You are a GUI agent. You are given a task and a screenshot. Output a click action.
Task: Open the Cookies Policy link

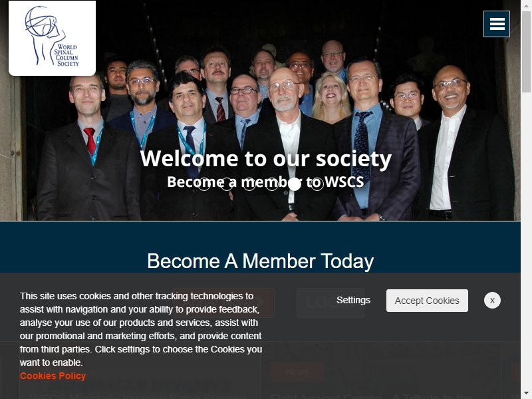(53, 376)
